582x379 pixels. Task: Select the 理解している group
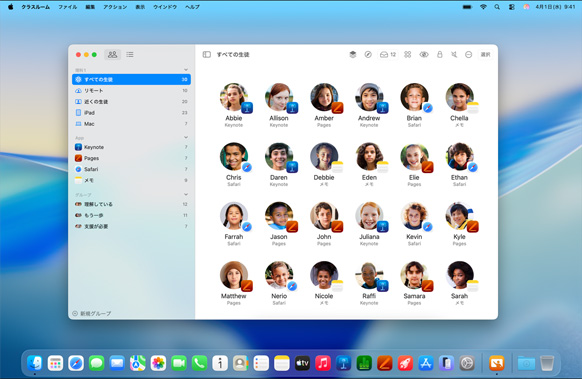click(x=131, y=204)
